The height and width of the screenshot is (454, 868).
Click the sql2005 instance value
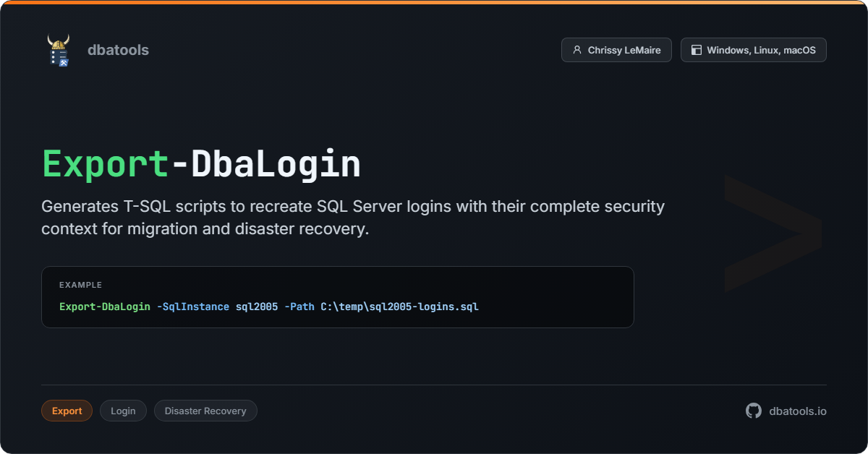point(257,307)
